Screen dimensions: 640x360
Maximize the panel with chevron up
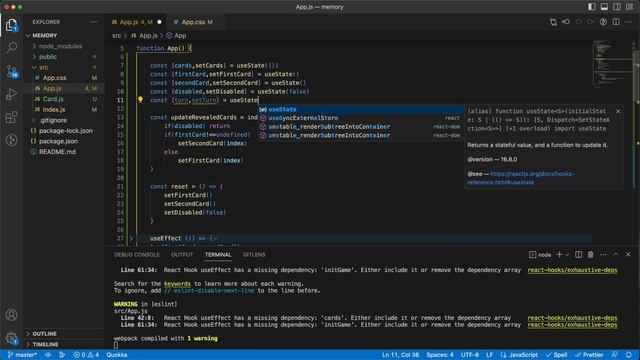[x=616, y=255]
